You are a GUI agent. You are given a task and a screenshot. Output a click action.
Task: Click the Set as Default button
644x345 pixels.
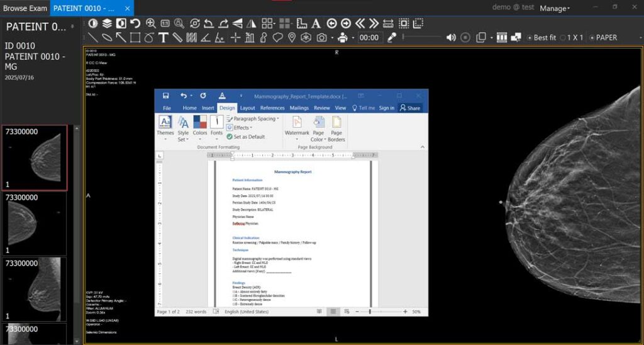pyautogui.click(x=246, y=137)
